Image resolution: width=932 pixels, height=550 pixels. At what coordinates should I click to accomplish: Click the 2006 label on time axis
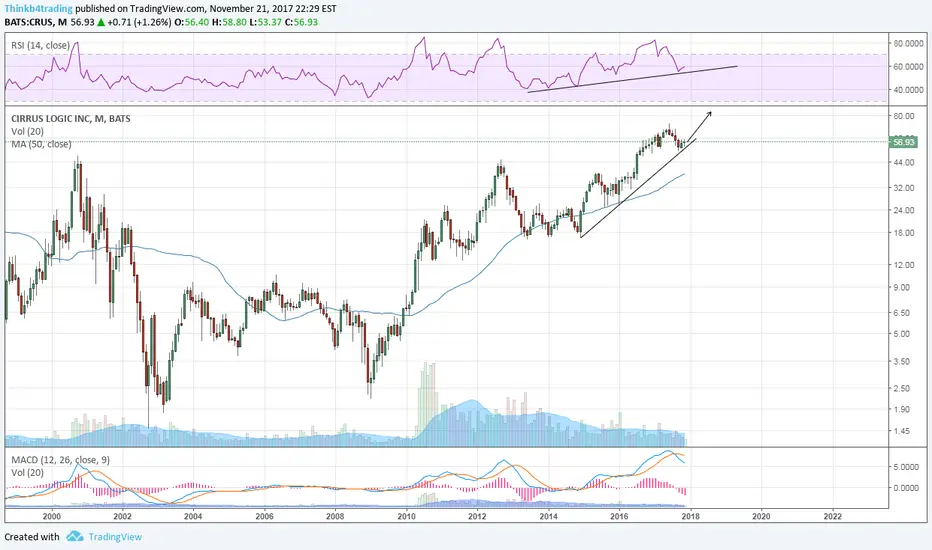click(x=265, y=516)
